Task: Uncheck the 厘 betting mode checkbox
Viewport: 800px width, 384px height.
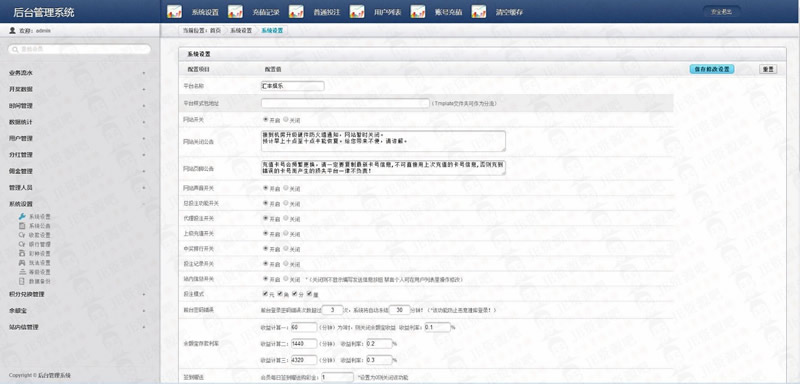Action: click(309, 294)
